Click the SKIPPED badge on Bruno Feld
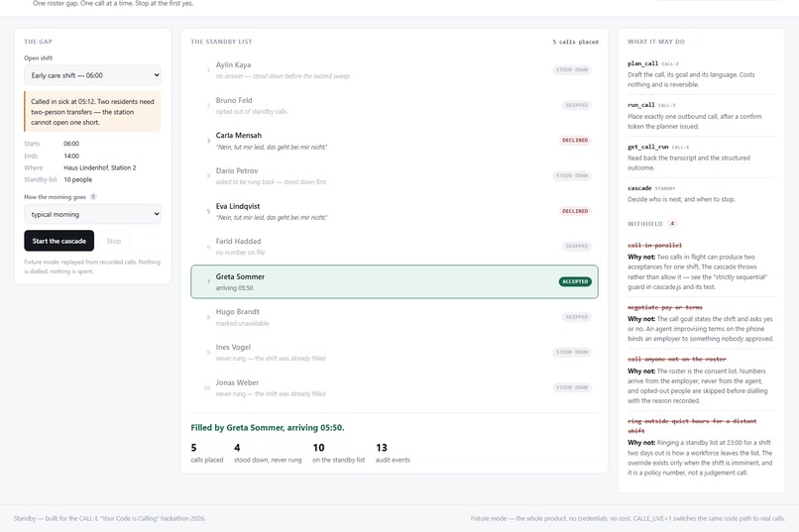 576,105
